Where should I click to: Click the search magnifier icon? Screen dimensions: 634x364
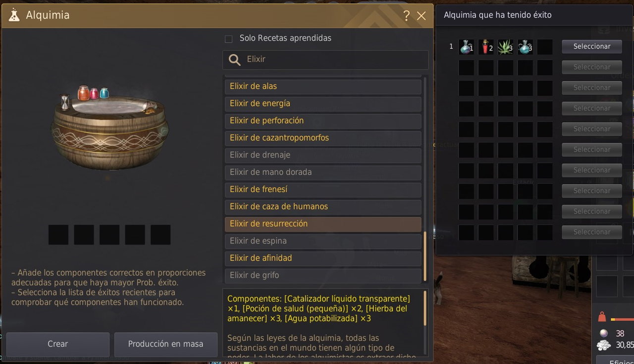click(x=235, y=60)
